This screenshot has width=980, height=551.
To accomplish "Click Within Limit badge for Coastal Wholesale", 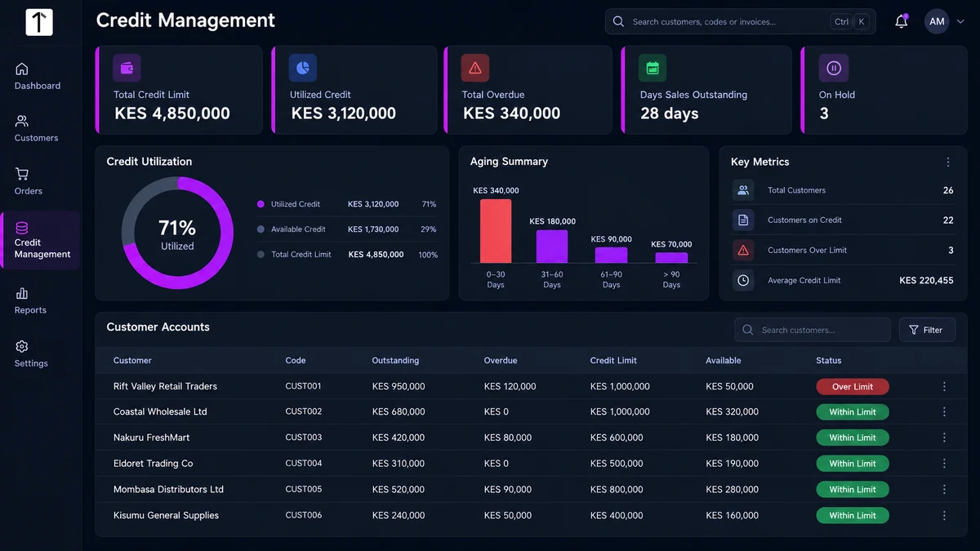I will coord(853,412).
